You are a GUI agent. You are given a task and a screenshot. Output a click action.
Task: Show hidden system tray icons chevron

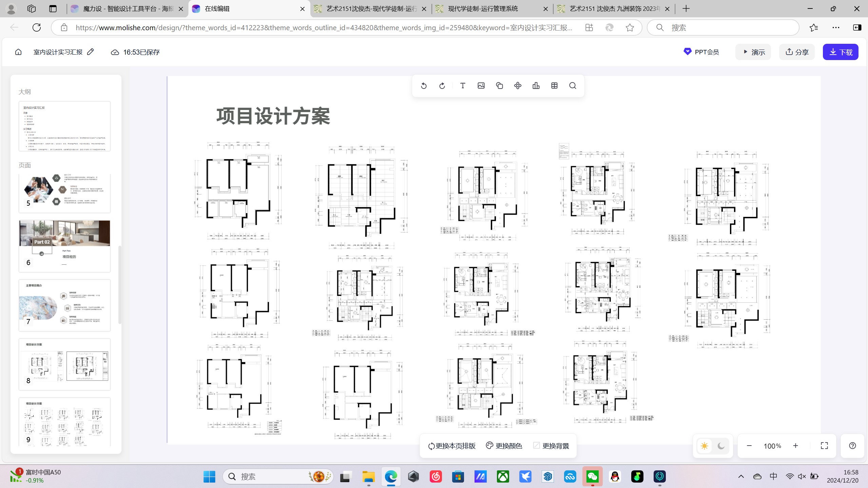741,476
